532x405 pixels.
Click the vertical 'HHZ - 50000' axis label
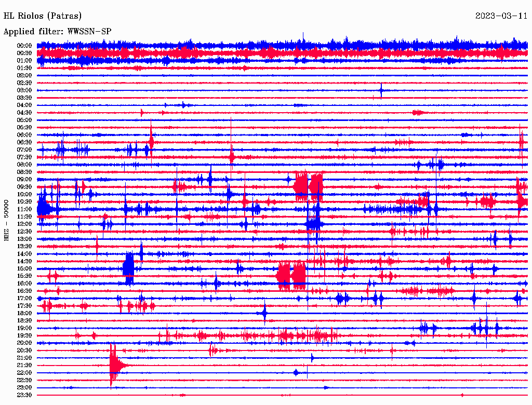click(x=6, y=220)
